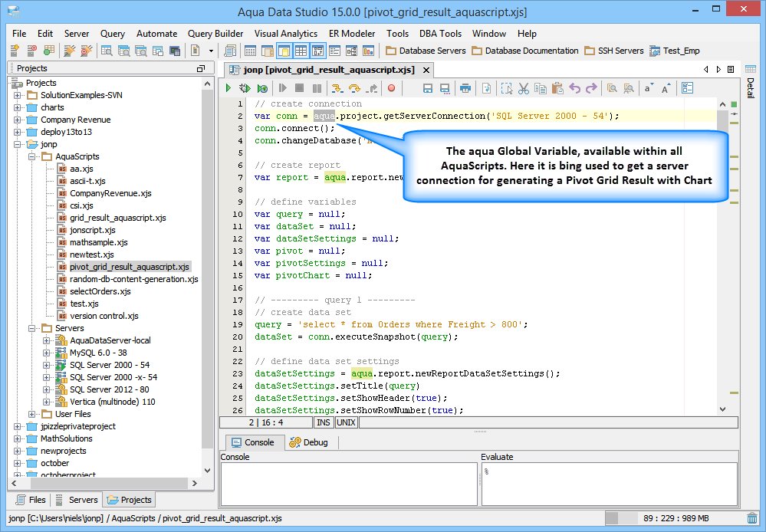
Task: Click Database Servers toolbar button
Action: (x=426, y=51)
